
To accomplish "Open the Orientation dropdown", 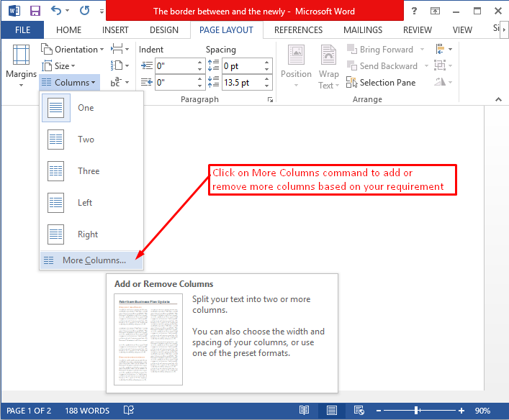I will 72,50.
